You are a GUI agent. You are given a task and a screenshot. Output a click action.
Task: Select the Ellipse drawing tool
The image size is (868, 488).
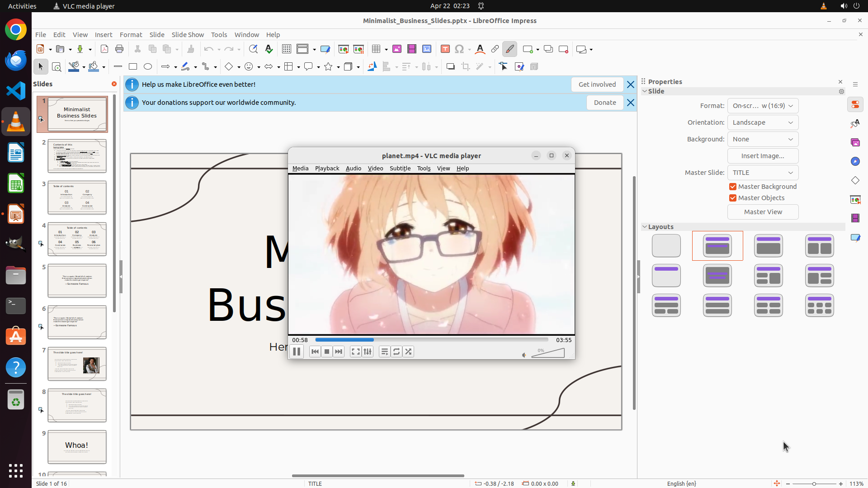[x=148, y=67]
